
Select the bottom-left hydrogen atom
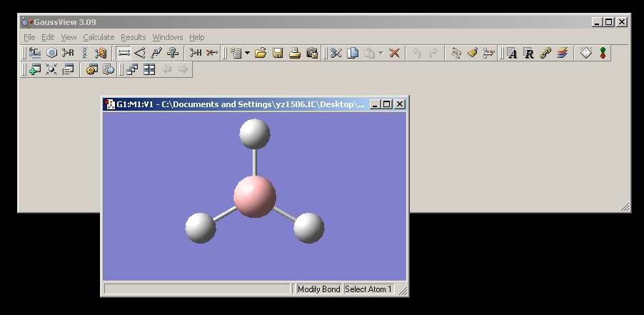pyautogui.click(x=201, y=228)
